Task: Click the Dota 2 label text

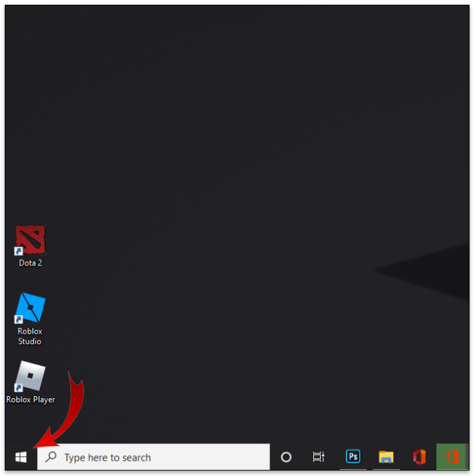Action: (x=30, y=263)
